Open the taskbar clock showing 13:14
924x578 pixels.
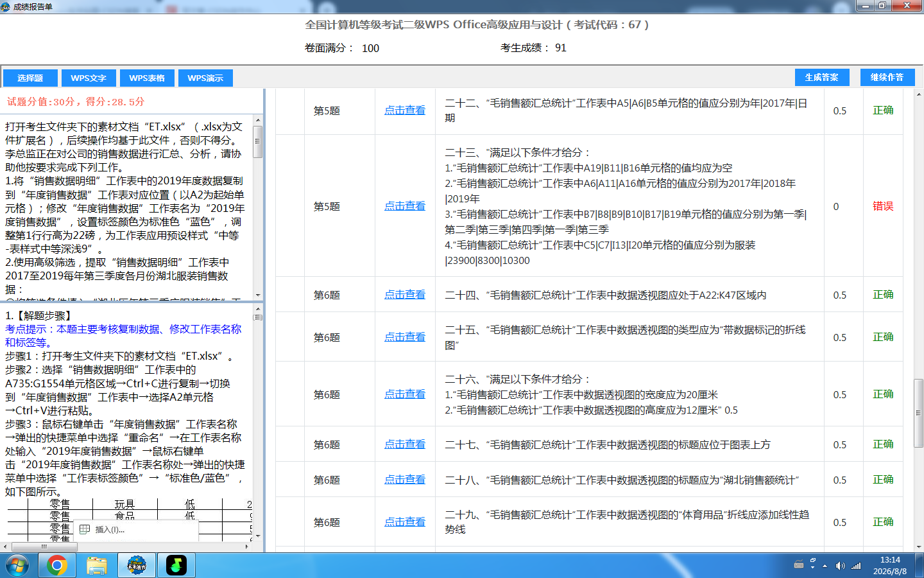890,565
